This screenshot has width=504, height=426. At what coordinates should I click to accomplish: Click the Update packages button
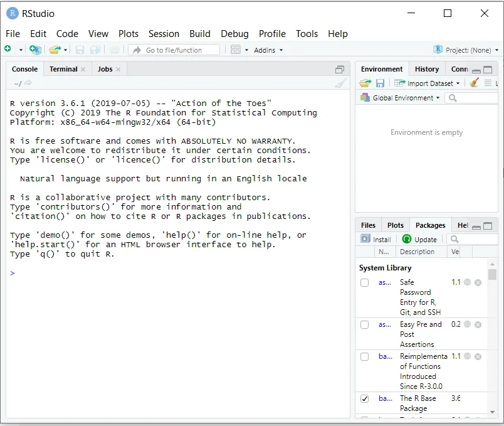(419, 239)
